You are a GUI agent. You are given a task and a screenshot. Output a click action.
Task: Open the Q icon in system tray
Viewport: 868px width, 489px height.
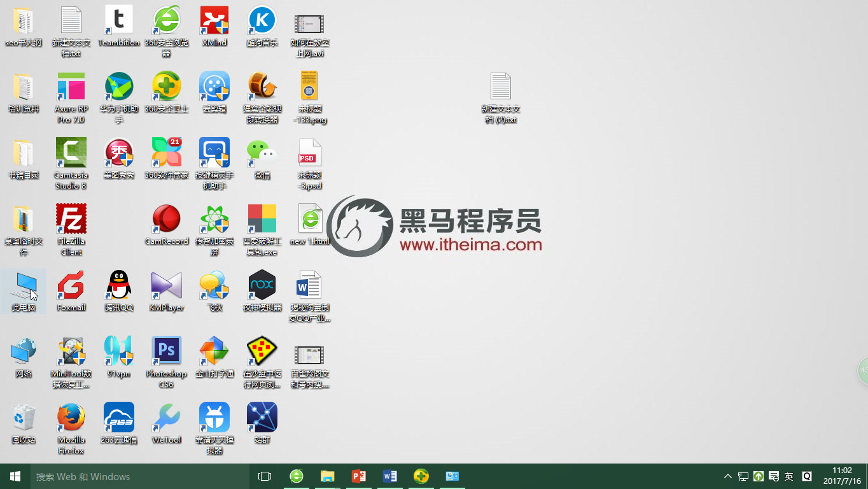807,476
